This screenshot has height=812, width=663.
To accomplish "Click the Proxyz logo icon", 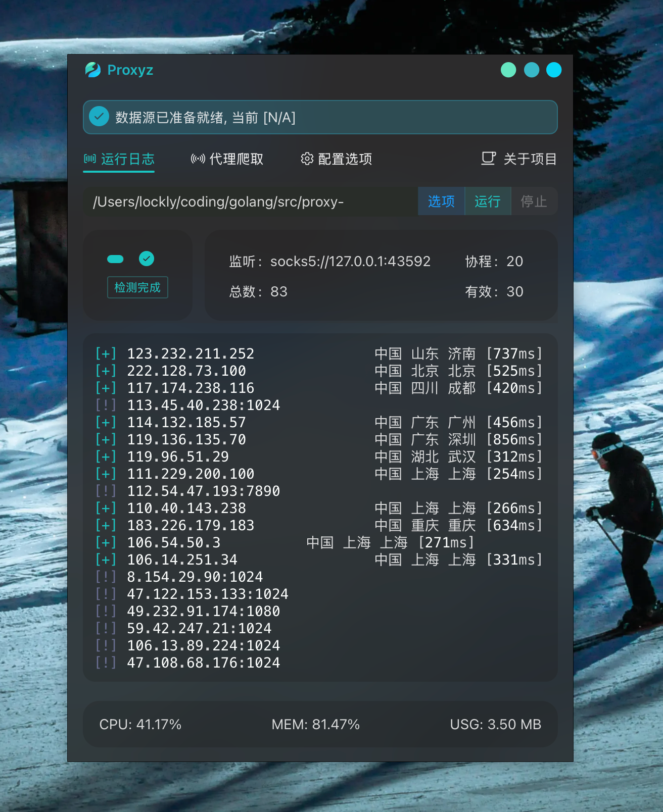I will tap(93, 70).
